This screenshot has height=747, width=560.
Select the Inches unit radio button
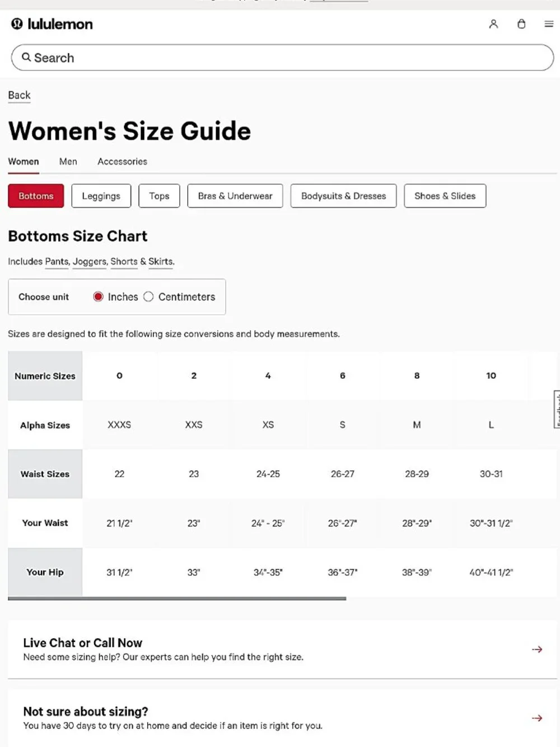(x=98, y=296)
